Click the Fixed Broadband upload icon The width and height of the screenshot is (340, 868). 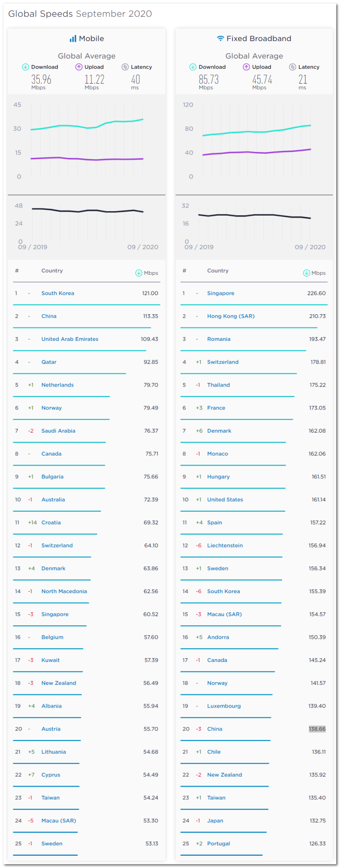pyautogui.click(x=246, y=67)
